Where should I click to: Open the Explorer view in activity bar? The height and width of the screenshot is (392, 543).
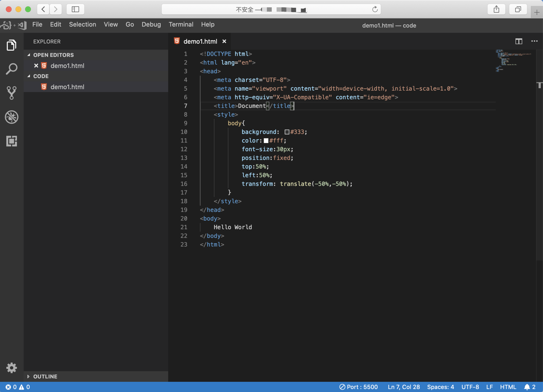point(11,45)
